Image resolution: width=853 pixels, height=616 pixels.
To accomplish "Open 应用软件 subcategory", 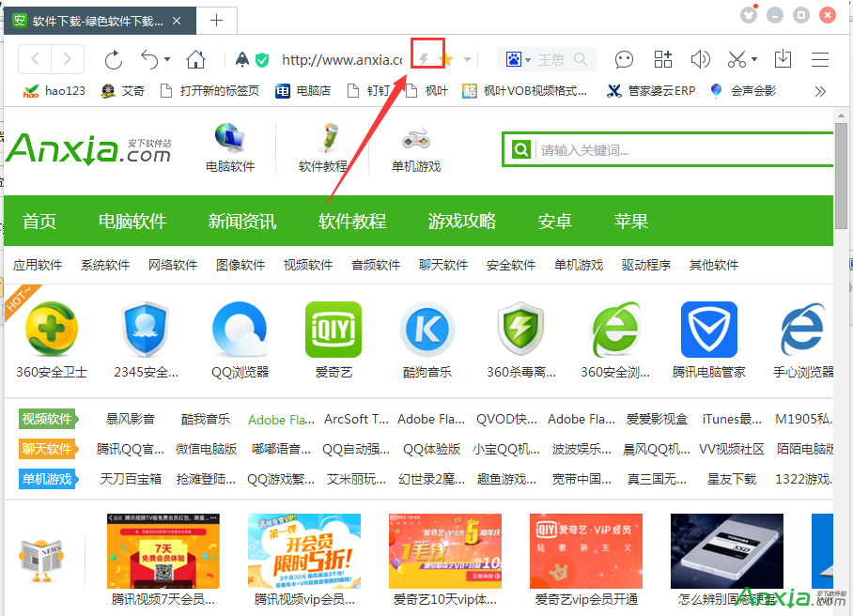I will (x=38, y=265).
